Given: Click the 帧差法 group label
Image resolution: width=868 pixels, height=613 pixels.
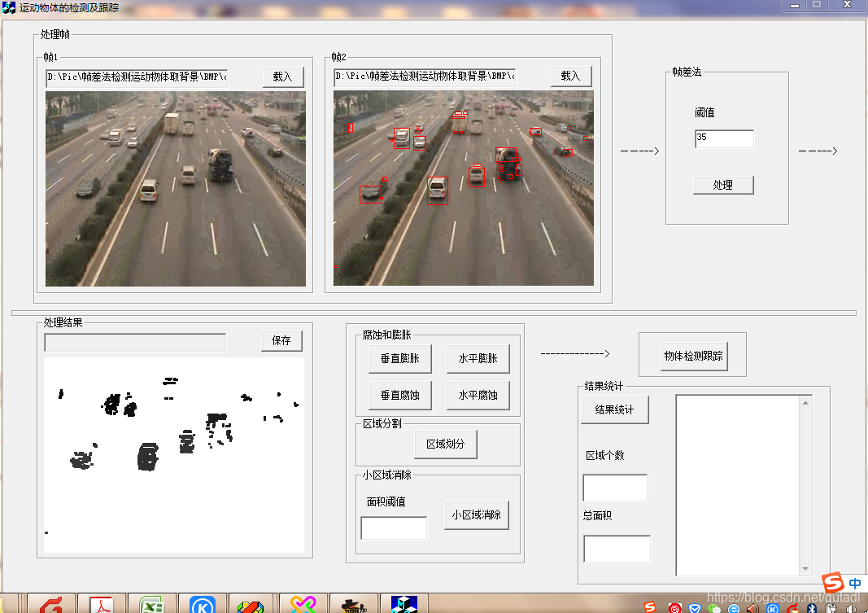Looking at the screenshot, I should (x=687, y=72).
